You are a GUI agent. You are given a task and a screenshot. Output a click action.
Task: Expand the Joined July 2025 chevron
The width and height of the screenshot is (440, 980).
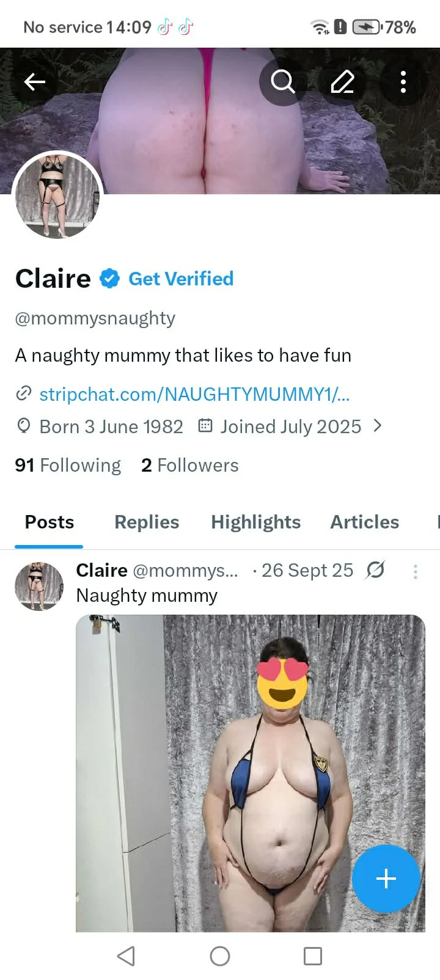point(378,426)
